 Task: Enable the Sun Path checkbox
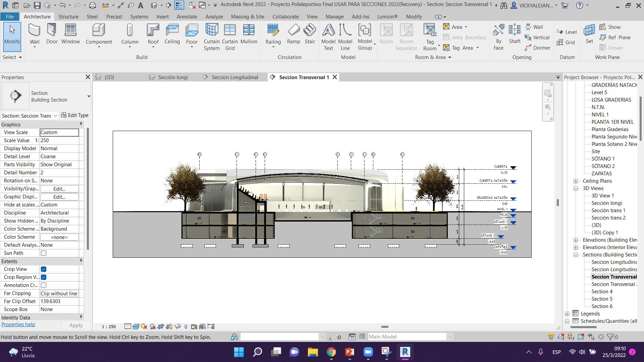coord(44,253)
